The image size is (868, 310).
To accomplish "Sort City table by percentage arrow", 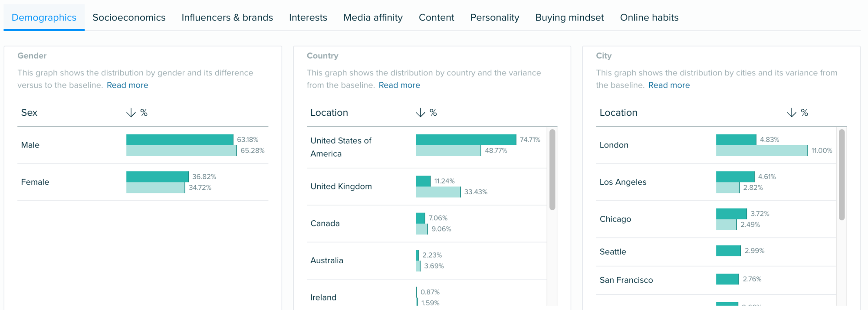I will [x=791, y=113].
